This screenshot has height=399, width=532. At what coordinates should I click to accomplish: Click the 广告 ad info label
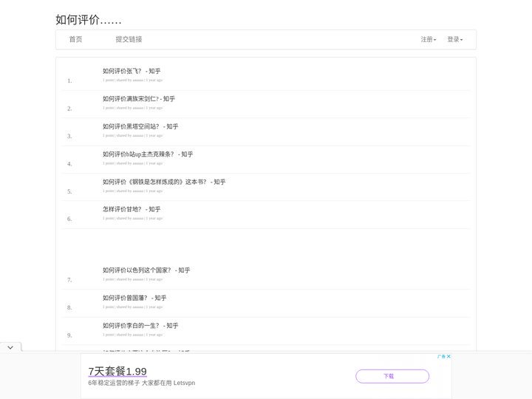(441, 356)
